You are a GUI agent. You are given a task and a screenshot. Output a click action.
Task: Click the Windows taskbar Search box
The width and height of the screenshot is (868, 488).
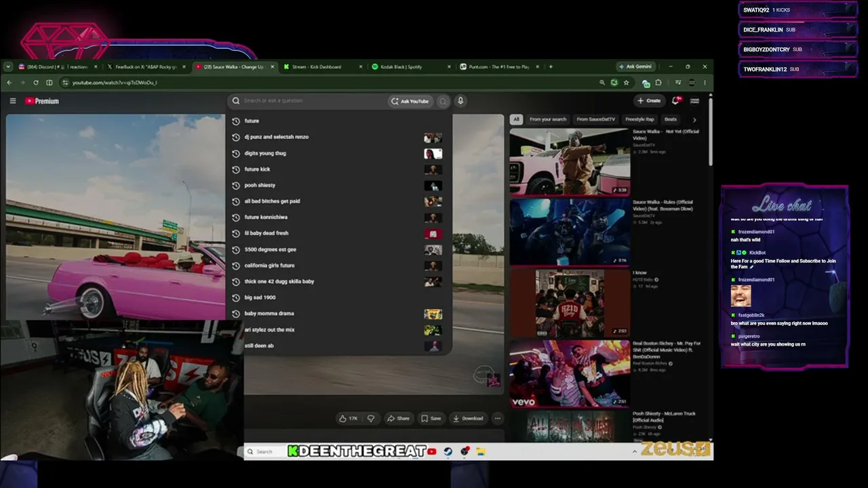click(x=266, y=451)
